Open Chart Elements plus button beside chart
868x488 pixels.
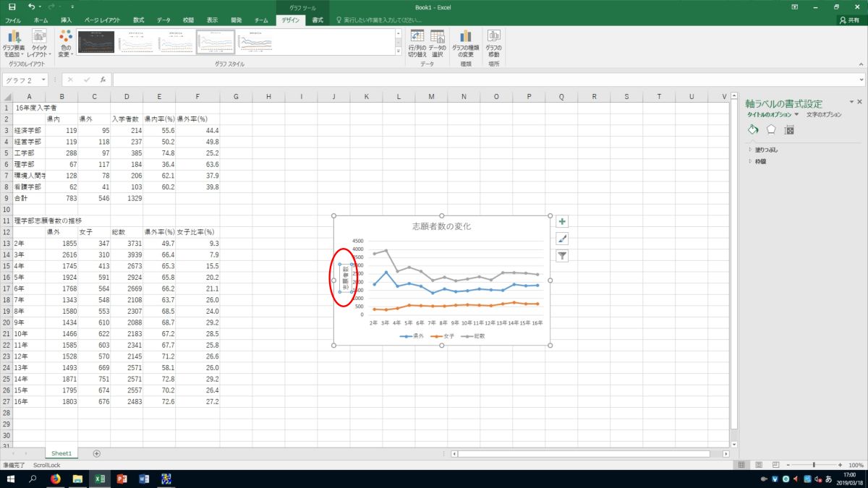[x=562, y=221]
